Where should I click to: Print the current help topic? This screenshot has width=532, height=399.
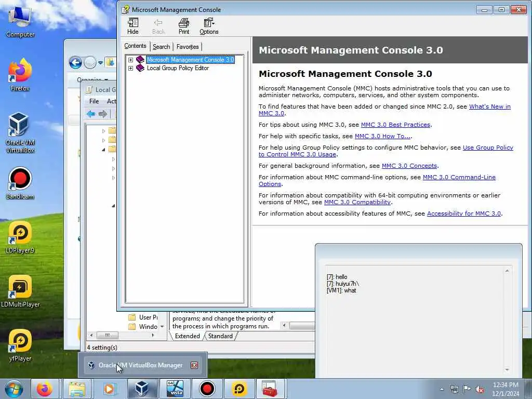pyautogui.click(x=184, y=26)
